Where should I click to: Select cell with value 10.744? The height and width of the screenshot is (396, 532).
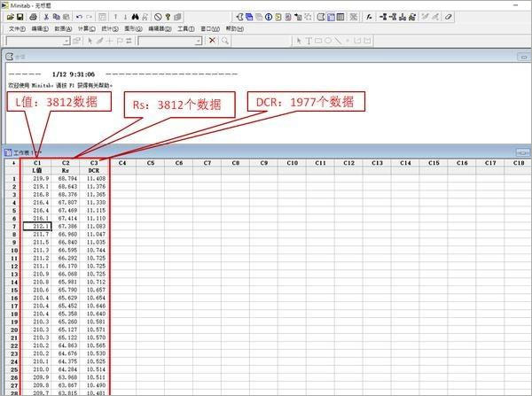(x=94, y=250)
